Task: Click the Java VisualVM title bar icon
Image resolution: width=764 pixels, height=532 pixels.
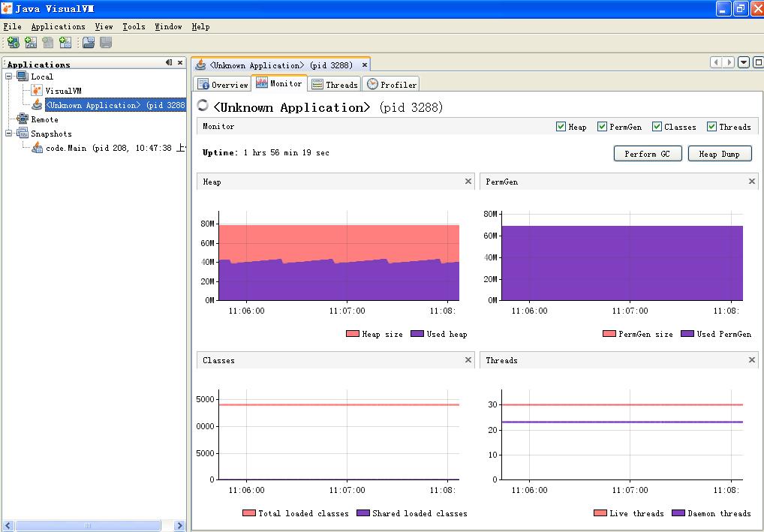Action: (x=7, y=8)
